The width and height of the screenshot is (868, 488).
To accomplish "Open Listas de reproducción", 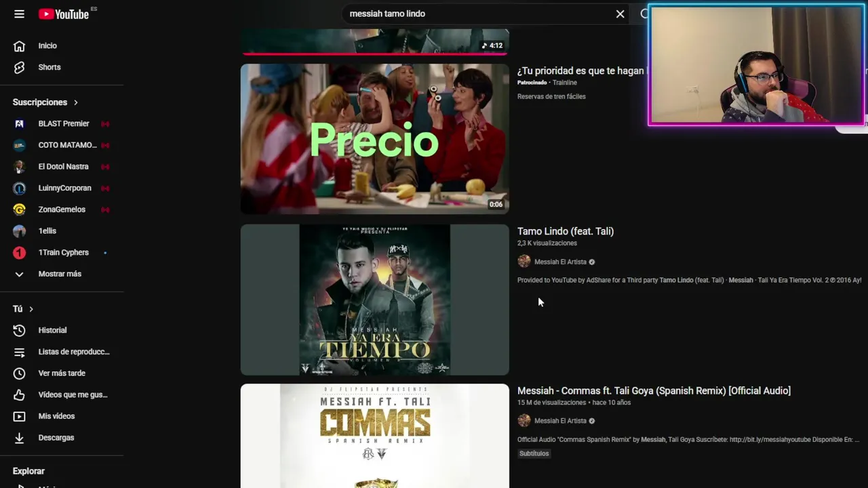I will pyautogui.click(x=74, y=352).
